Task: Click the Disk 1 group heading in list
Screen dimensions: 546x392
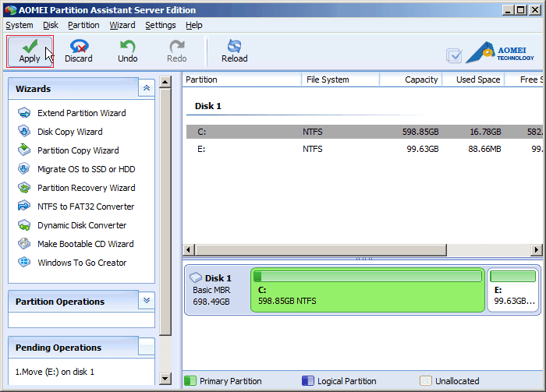Action: pyautogui.click(x=208, y=106)
